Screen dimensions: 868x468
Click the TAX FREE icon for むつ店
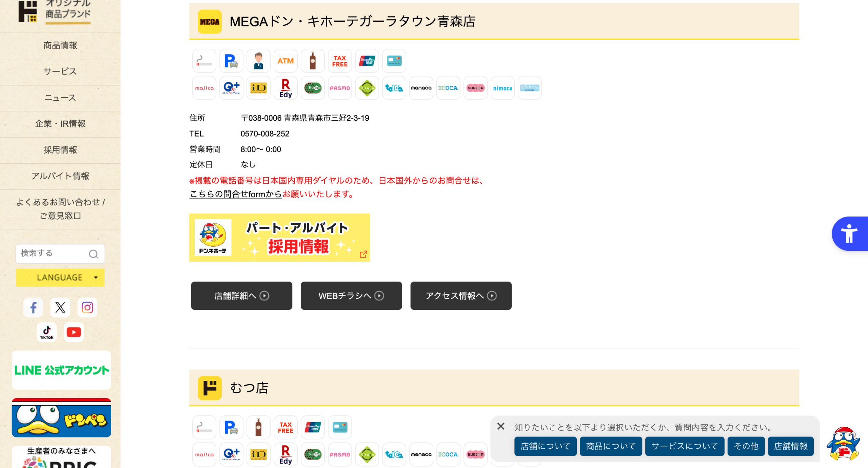coord(285,427)
